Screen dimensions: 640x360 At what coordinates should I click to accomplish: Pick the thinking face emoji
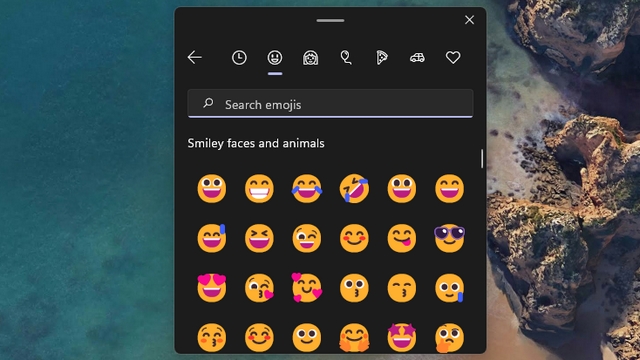[449, 338]
